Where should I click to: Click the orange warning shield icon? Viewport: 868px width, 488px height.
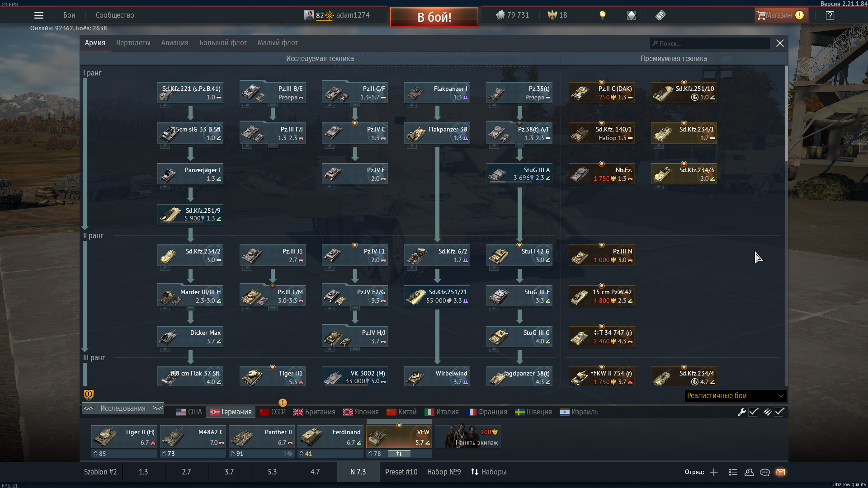coord(89,395)
